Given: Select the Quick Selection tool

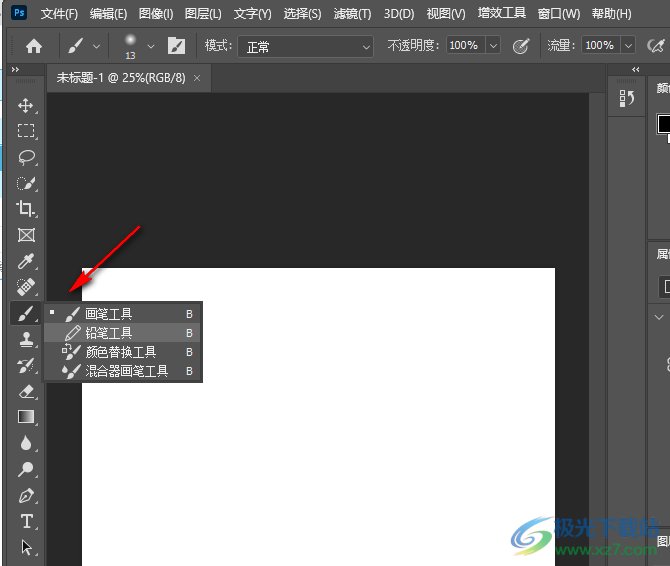Looking at the screenshot, I should 26,183.
